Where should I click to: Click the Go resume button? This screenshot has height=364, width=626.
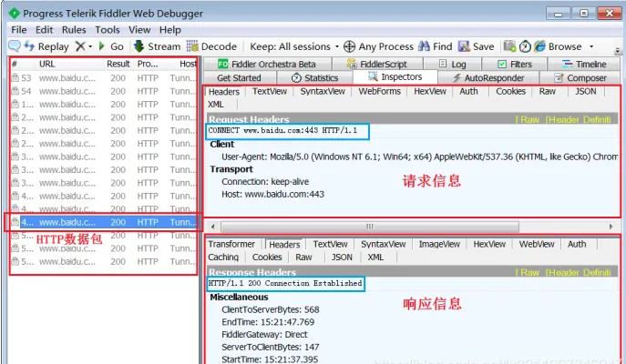click(111, 46)
